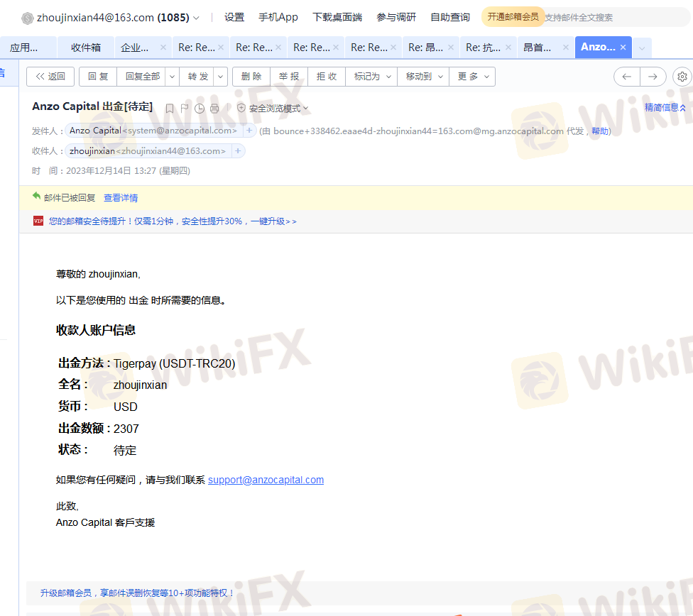
Task: Click the status value 待定
Action: coord(125,450)
